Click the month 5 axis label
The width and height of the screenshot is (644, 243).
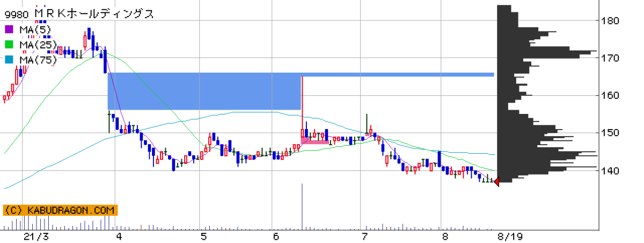204,237
